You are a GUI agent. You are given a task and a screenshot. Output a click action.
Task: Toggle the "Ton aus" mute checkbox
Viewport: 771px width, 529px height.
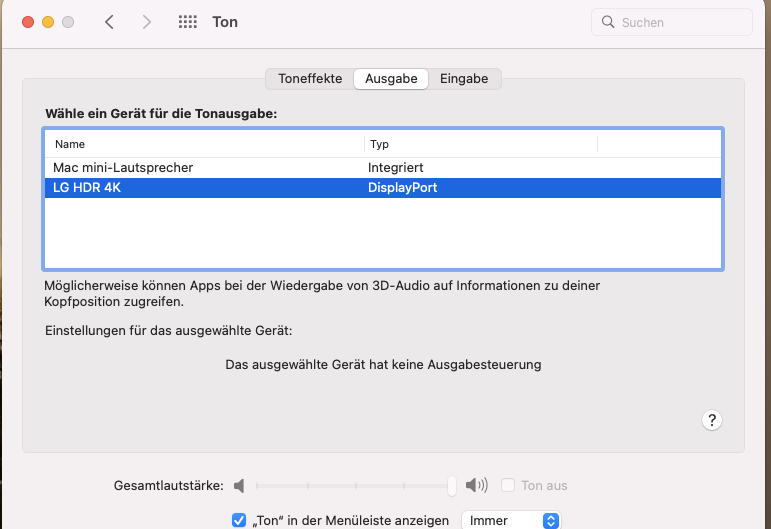tap(508, 486)
